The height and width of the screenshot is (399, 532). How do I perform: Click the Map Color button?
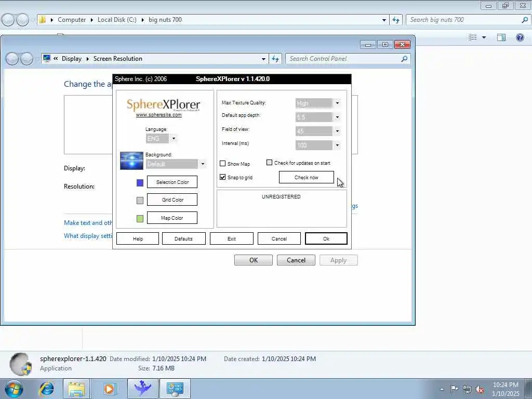(172, 218)
